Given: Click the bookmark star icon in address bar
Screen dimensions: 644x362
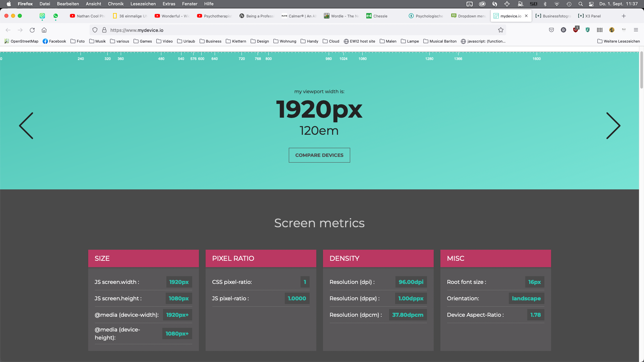Looking at the screenshot, I should (501, 30).
